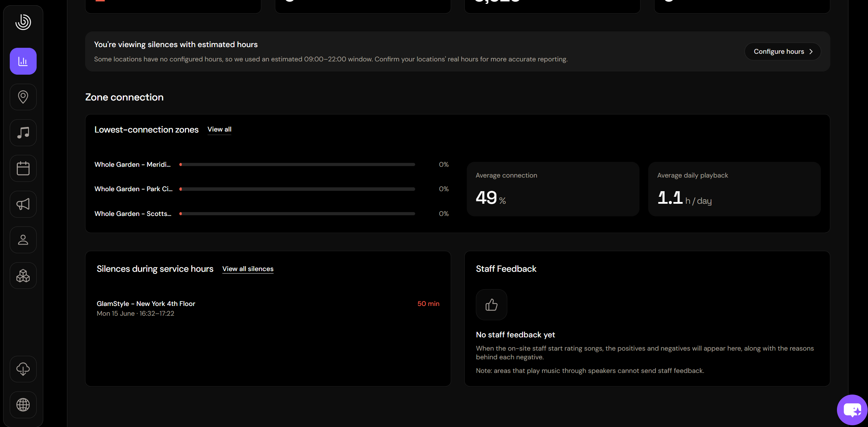Select the Whole Garden - Scotts... zone row
The image size is (868, 427).
pyautogui.click(x=271, y=213)
